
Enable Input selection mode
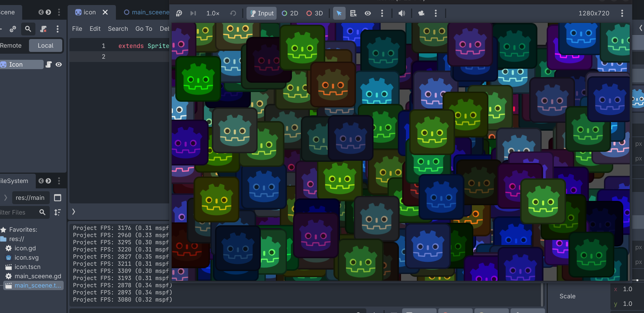[x=262, y=13]
